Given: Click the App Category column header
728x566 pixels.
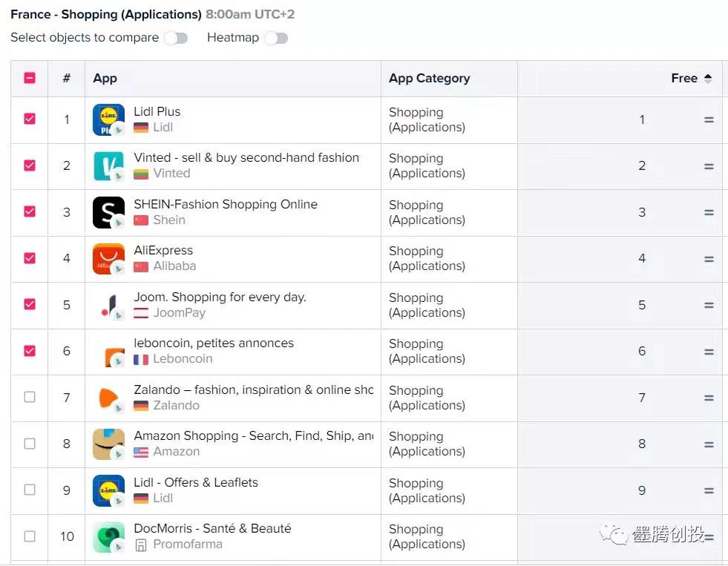Looking at the screenshot, I should click(430, 79).
